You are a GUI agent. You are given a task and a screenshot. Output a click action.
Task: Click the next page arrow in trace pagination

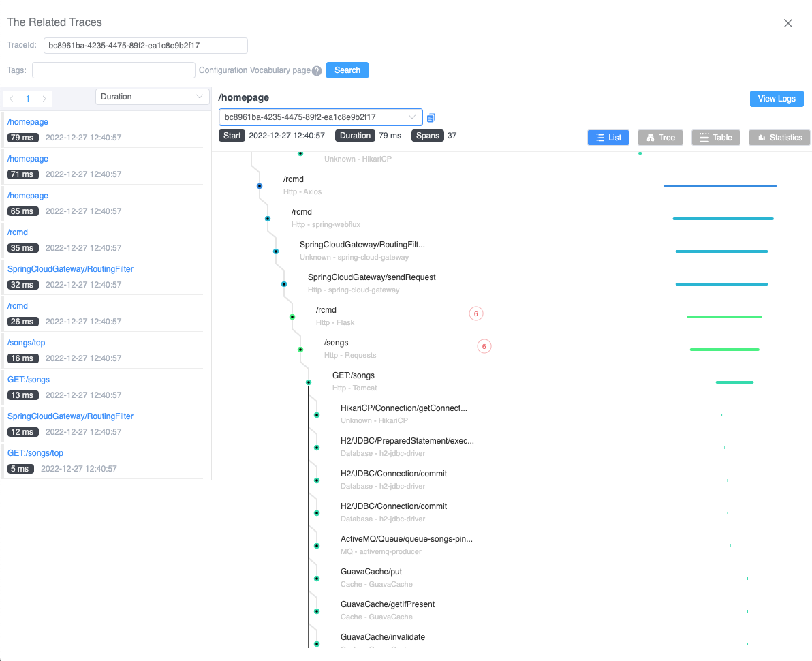(44, 99)
